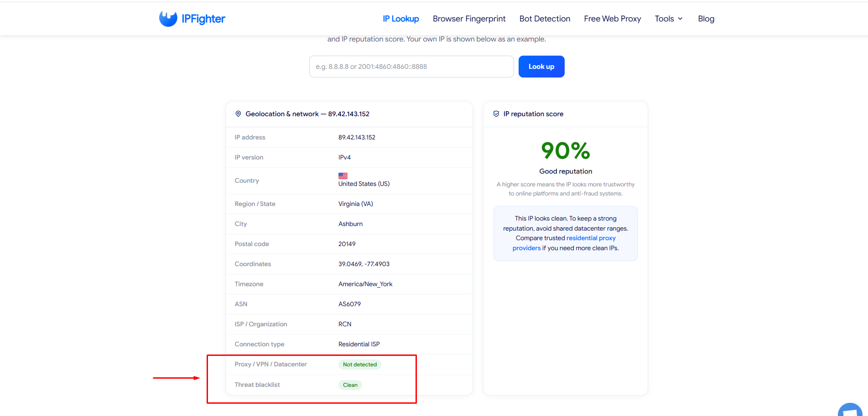Click the IP reputation score heading
This screenshot has width=868, height=416.
tap(533, 114)
